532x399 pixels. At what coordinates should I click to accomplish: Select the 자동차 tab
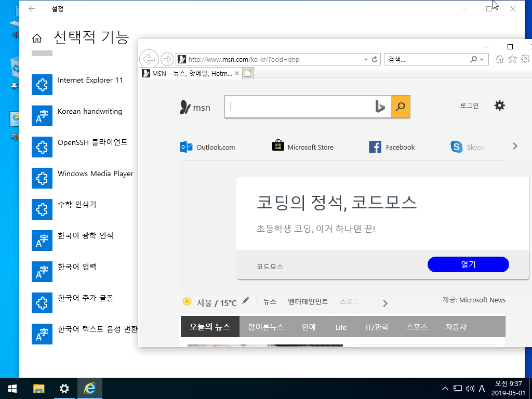point(456,327)
